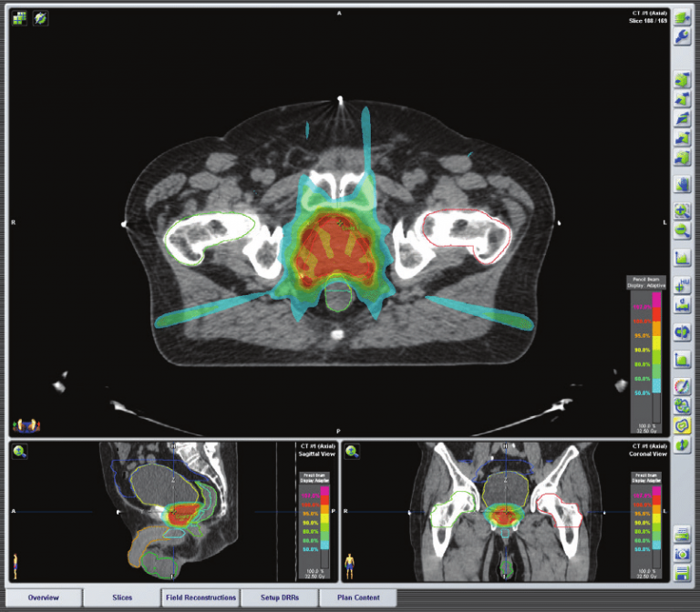Click the Pencil Beam header in coronal legend
The height and width of the screenshot is (612, 700).
click(x=646, y=478)
